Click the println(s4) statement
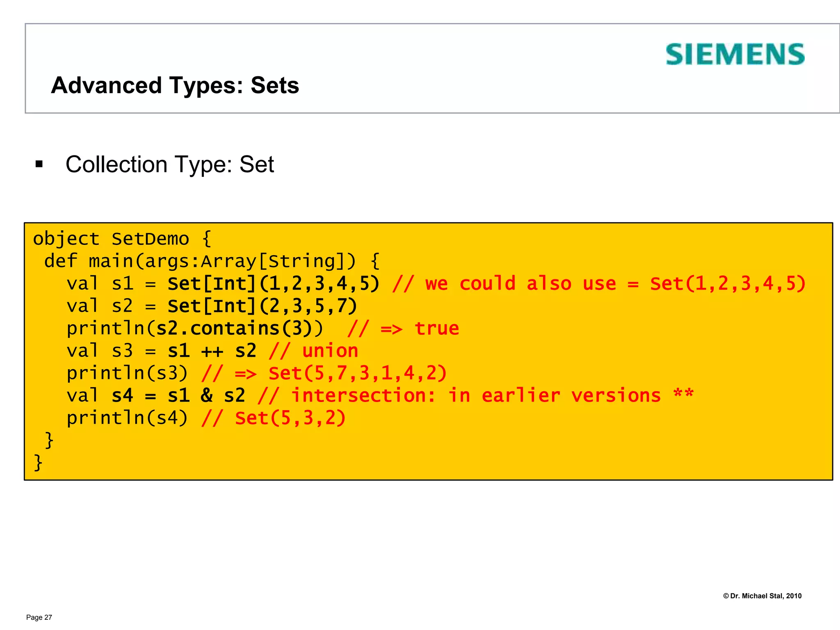The height and width of the screenshot is (630, 840). tap(127, 418)
